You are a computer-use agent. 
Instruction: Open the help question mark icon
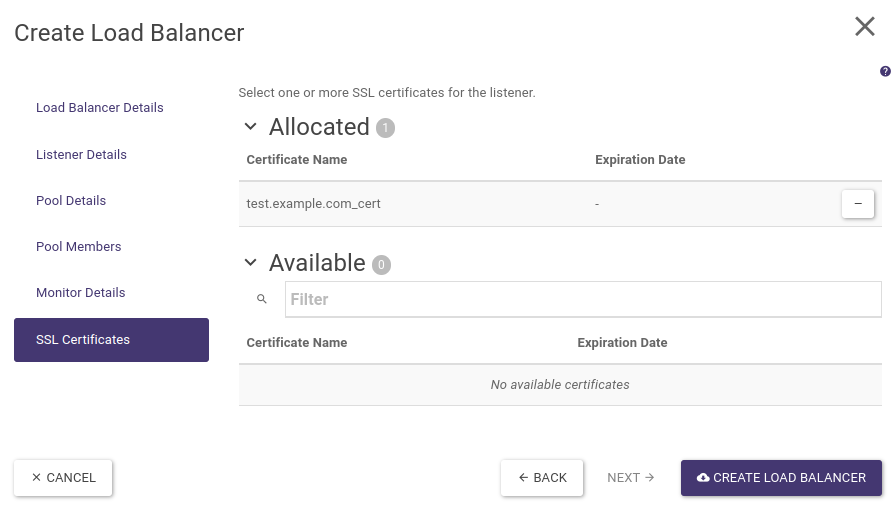(x=885, y=72)
